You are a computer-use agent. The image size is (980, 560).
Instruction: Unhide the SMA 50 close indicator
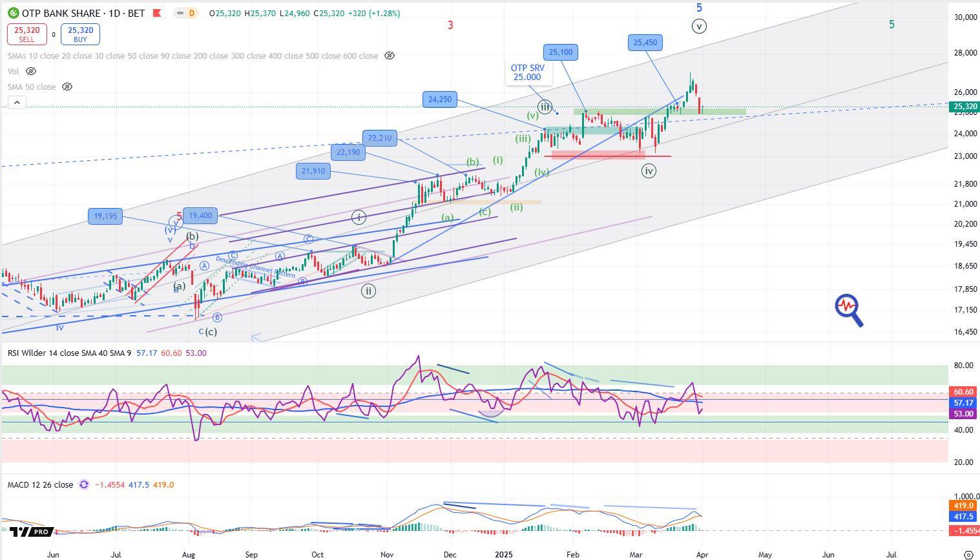67,87
